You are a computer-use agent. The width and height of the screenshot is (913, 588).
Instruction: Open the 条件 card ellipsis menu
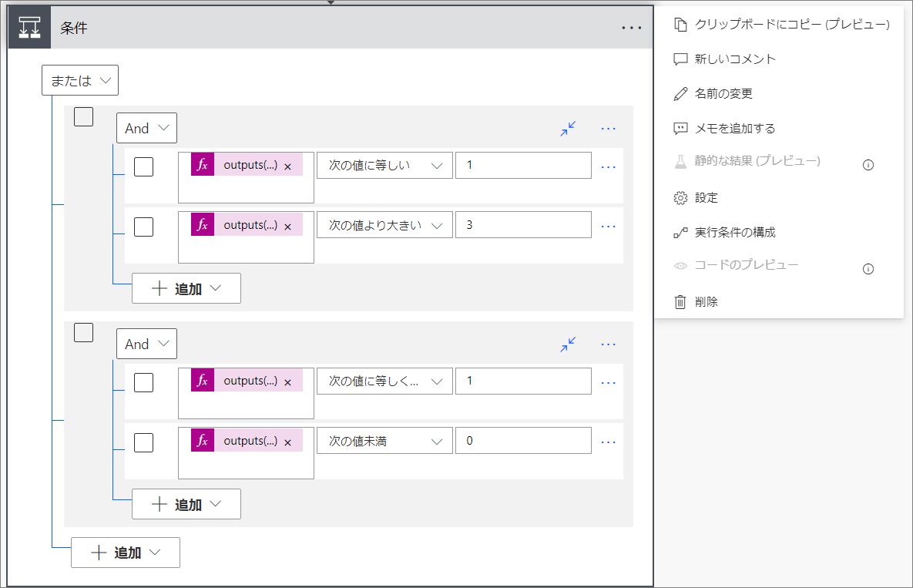pos(631,28)
